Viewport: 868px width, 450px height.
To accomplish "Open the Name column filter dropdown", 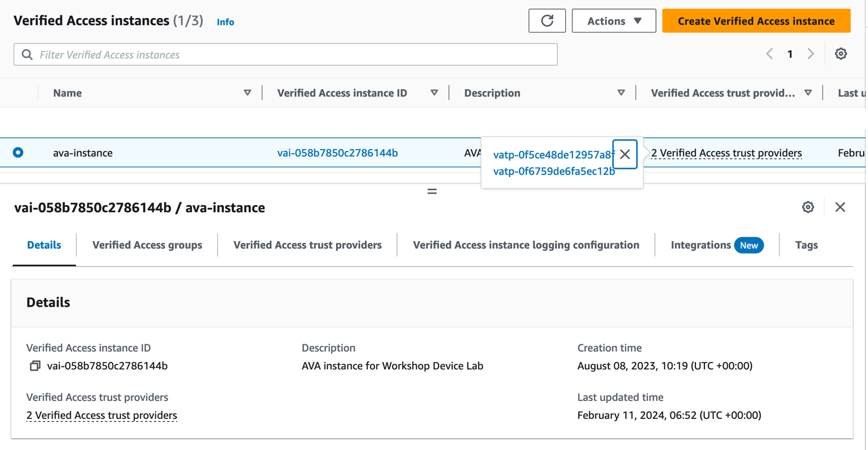I will tap(248, 93).
